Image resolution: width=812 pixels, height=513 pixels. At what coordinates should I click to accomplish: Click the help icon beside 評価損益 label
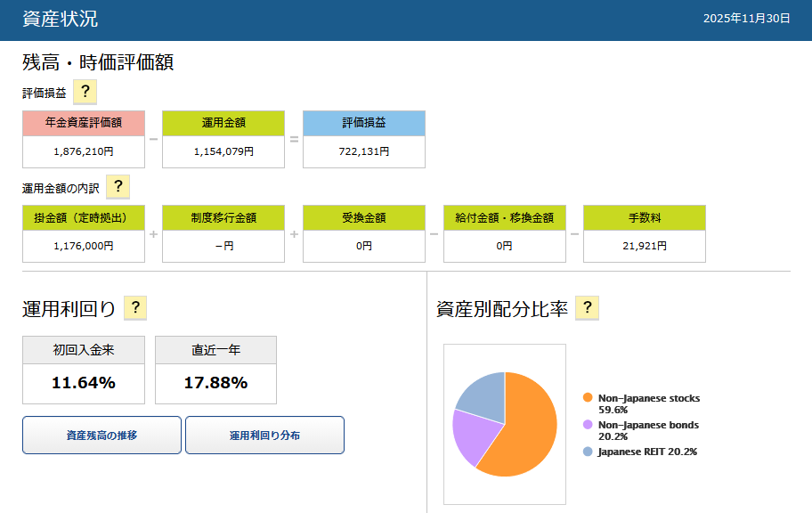point(85,92)
